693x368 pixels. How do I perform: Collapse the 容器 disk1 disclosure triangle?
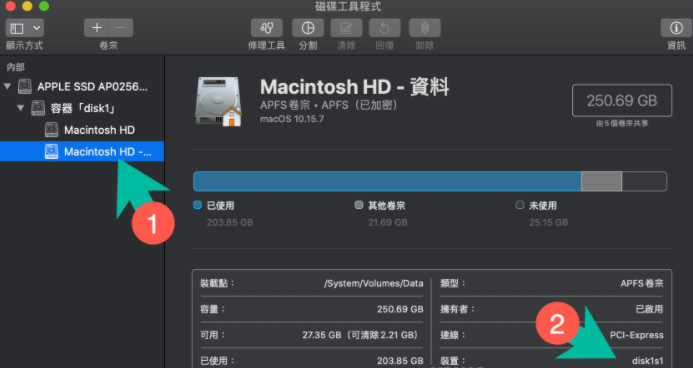21,107
